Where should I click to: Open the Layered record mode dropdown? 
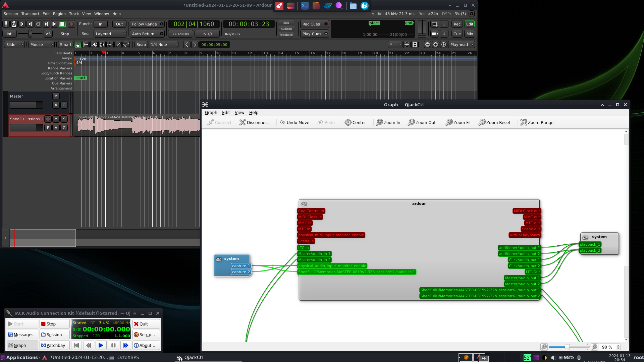(x=110, y=34)
